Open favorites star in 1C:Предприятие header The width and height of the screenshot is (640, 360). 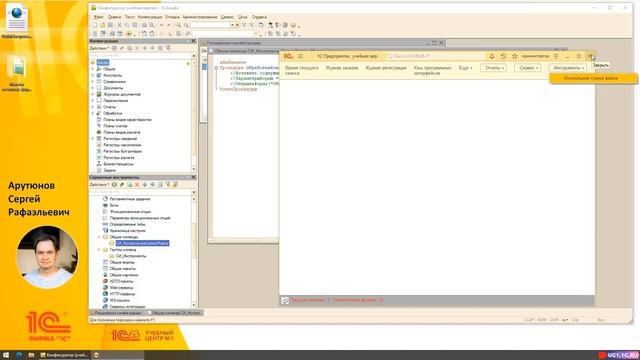click(515, 56)
